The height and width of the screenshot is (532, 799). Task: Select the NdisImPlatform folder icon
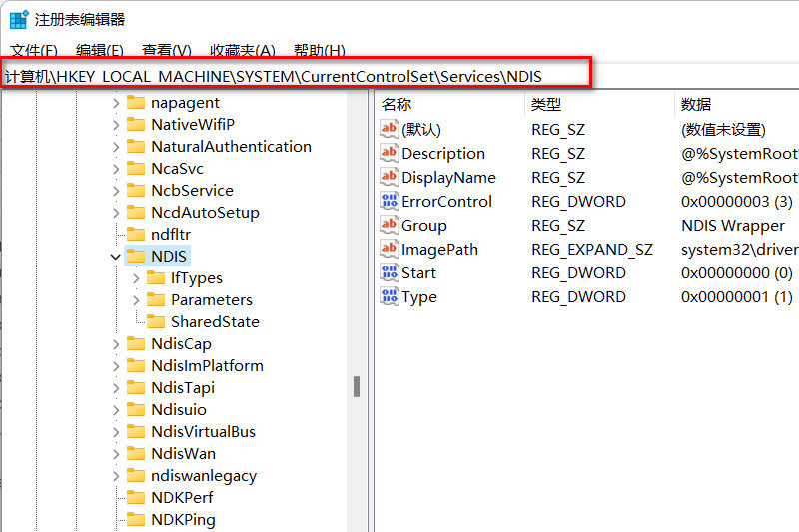point(136,365)
